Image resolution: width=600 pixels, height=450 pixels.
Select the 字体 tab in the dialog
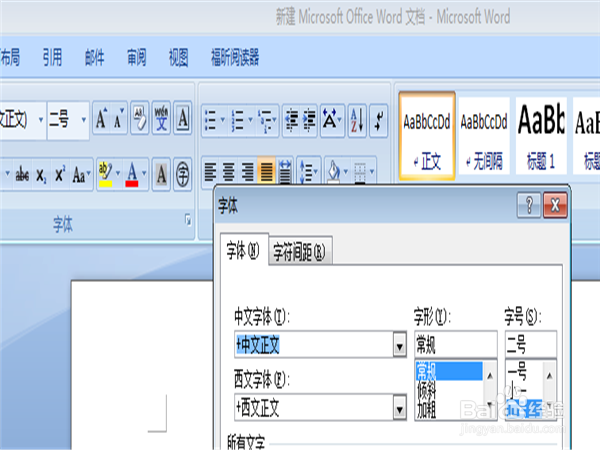pos(243,250)
